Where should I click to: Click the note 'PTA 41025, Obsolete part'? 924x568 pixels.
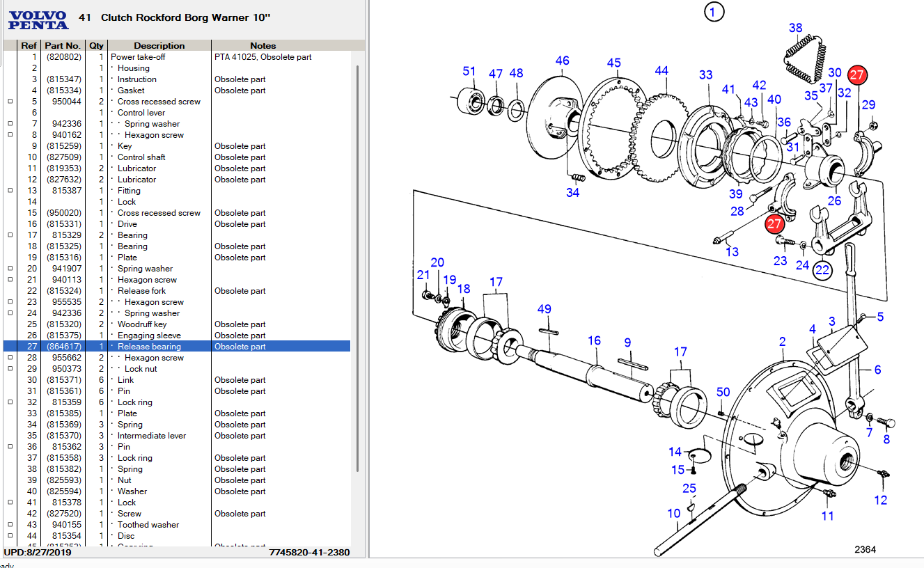(263, 57)
